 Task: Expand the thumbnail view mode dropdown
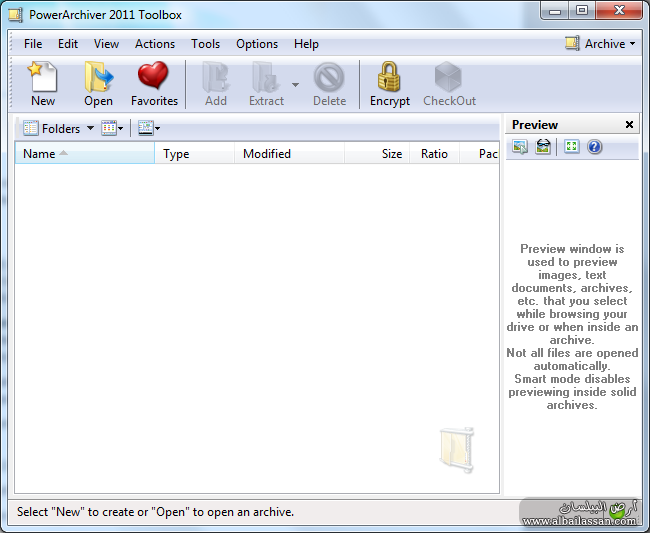pyautogui.click(x=158, y=129)
